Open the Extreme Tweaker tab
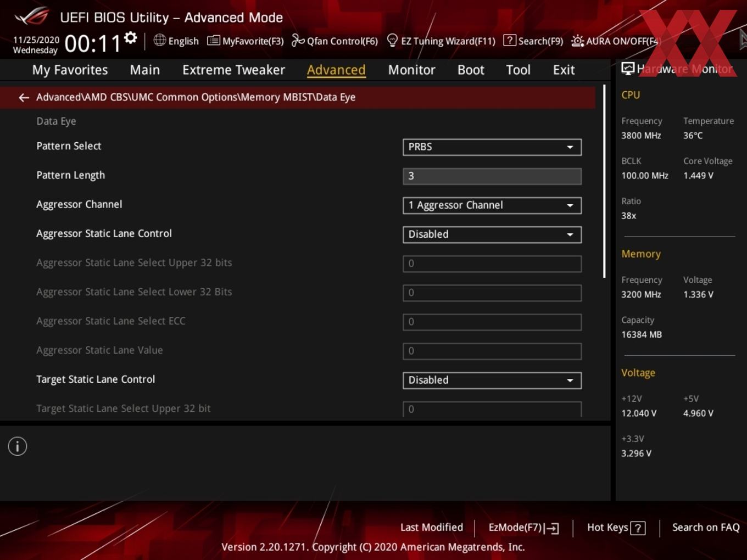 [x=233, y=70]
